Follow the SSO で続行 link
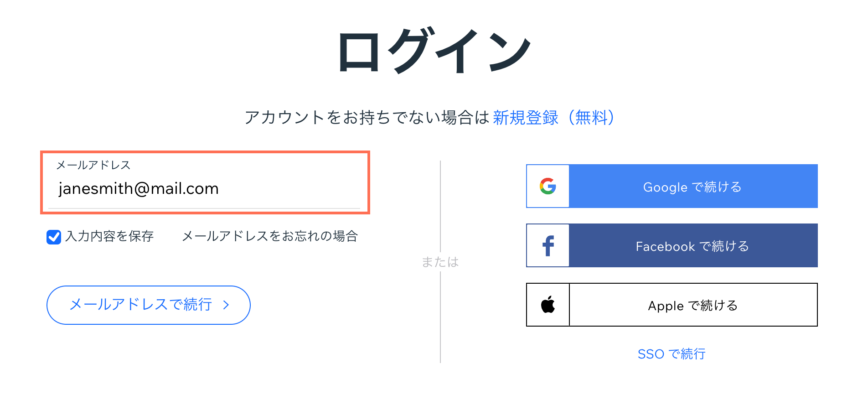 point(672,354)
